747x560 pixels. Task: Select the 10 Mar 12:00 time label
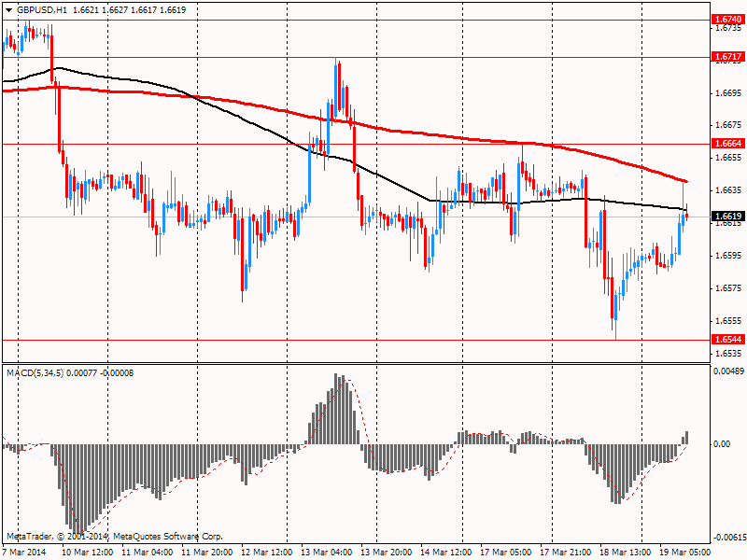[88, 553]
